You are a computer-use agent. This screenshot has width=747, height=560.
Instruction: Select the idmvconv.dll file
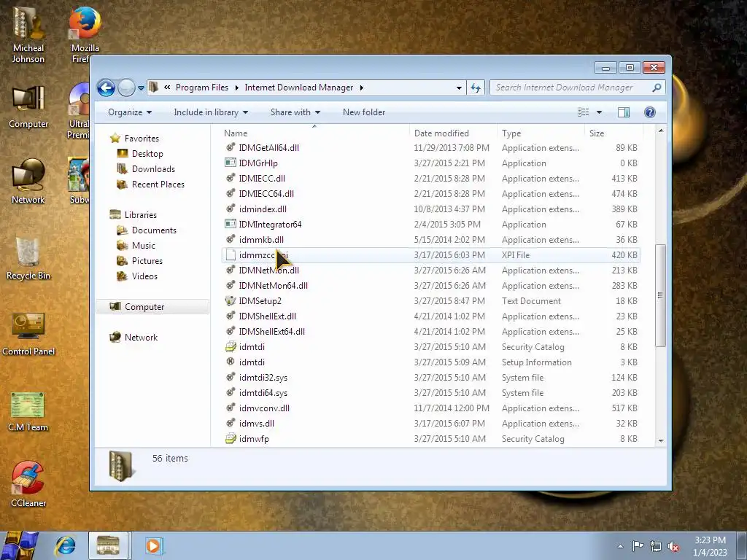(x=264, y=408)
